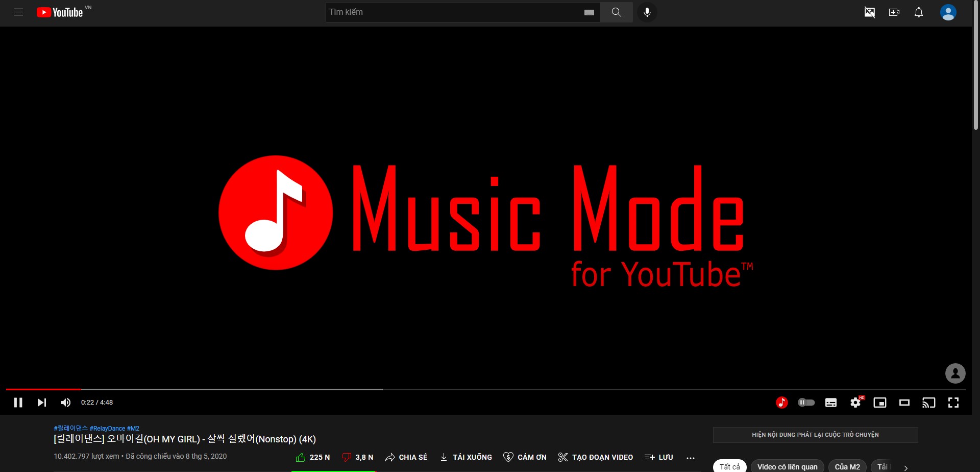Cast the video to a TV

coord(929,403)
